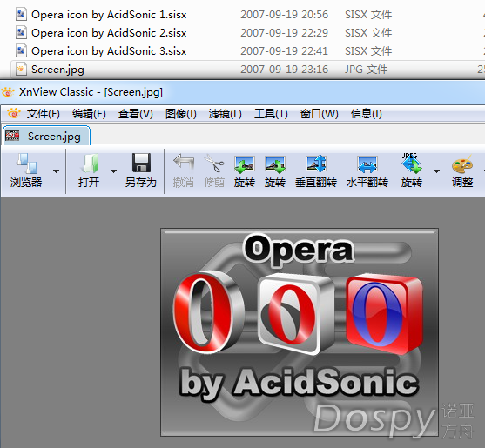Click the Horizontal Flip (水平翻转) icon
Screen dimensions: 485x448
click(x=367, y=164)
